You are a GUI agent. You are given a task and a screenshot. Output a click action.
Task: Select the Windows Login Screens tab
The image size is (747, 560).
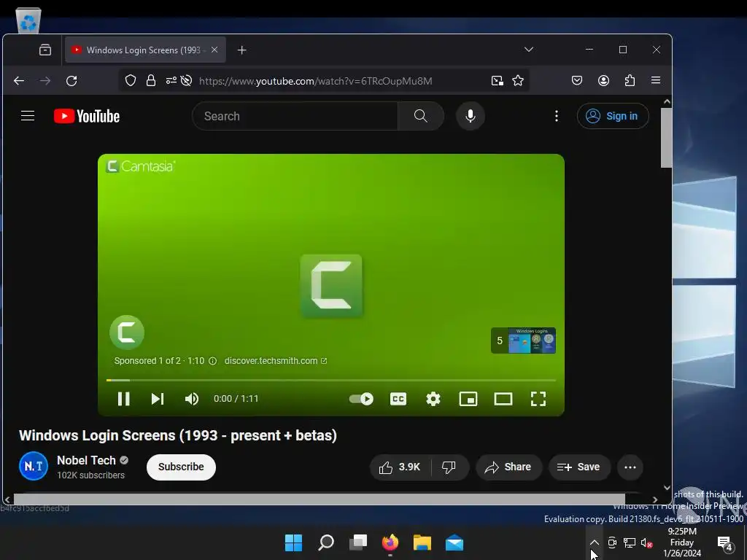[x=145, y=50]
